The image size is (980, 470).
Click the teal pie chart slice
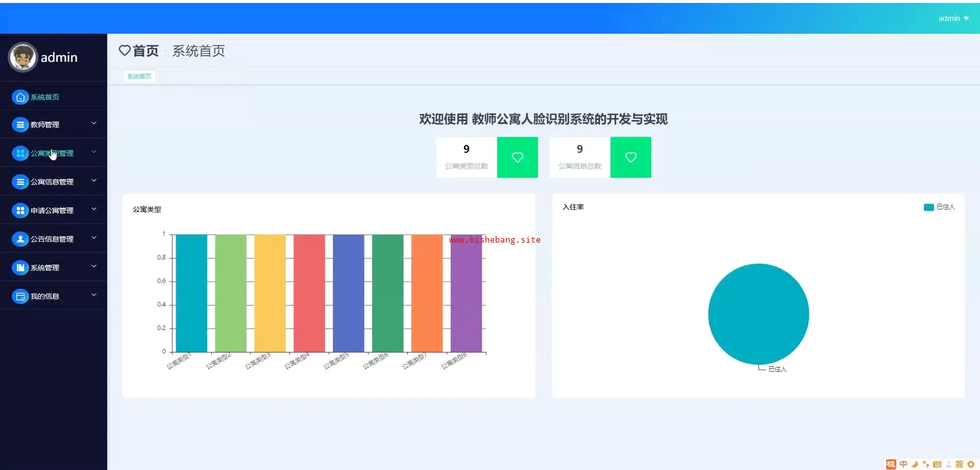[x=758, y=314]
